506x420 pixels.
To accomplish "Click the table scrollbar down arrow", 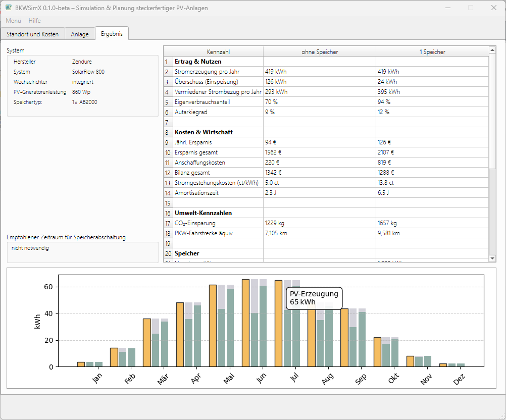I will (492, 258).
